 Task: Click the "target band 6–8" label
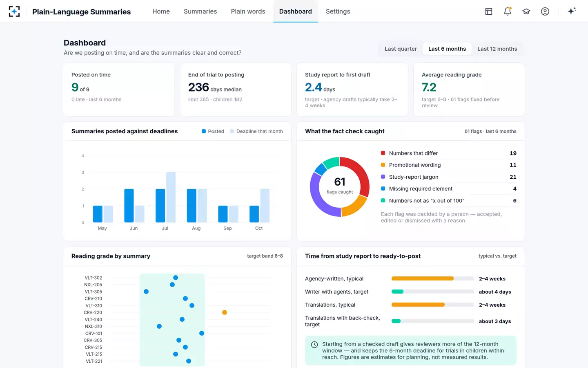point(265,256)
